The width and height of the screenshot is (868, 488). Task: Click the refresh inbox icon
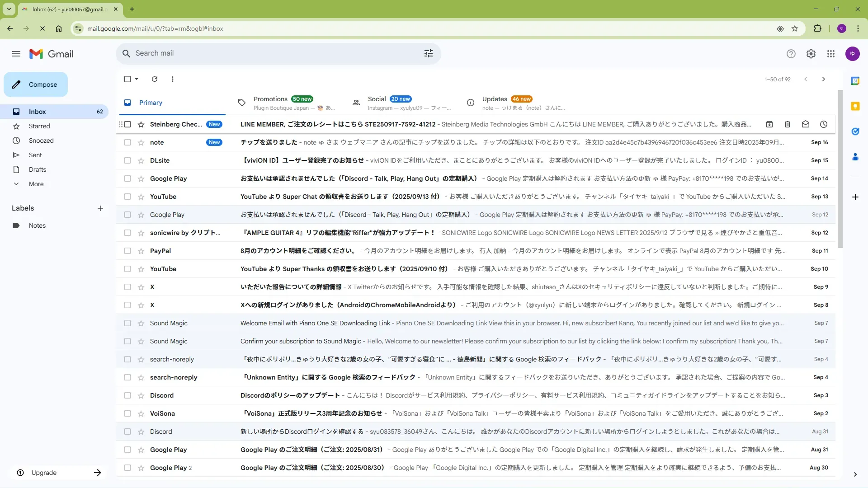(155, 79)
